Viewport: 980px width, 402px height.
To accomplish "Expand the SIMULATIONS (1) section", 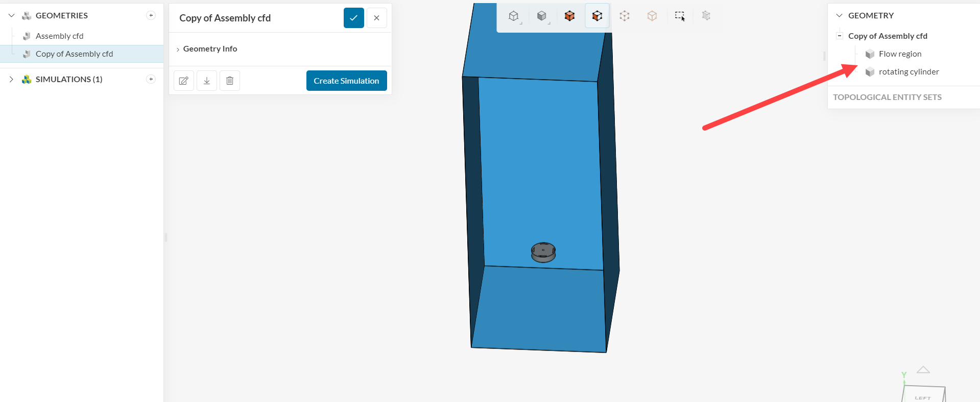I will click(11, 80).
